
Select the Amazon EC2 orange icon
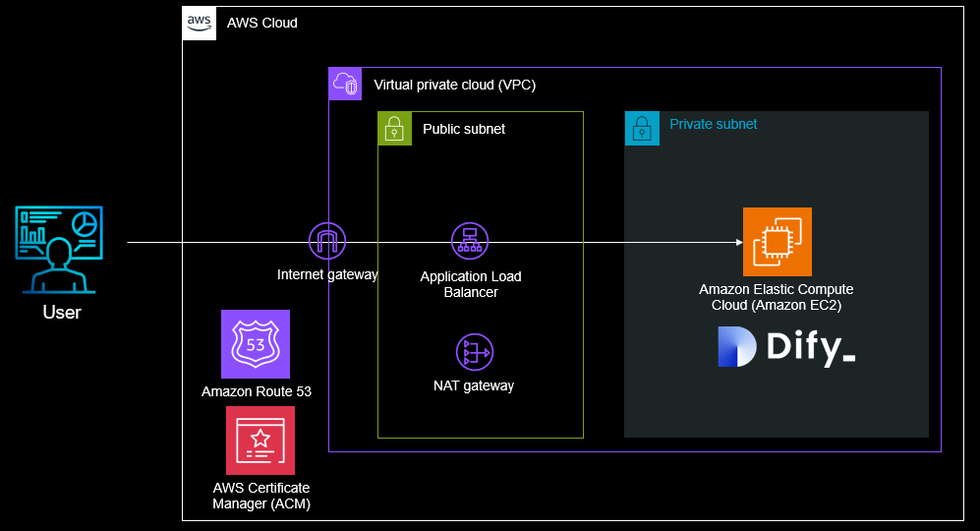click(x=777, y=242)
